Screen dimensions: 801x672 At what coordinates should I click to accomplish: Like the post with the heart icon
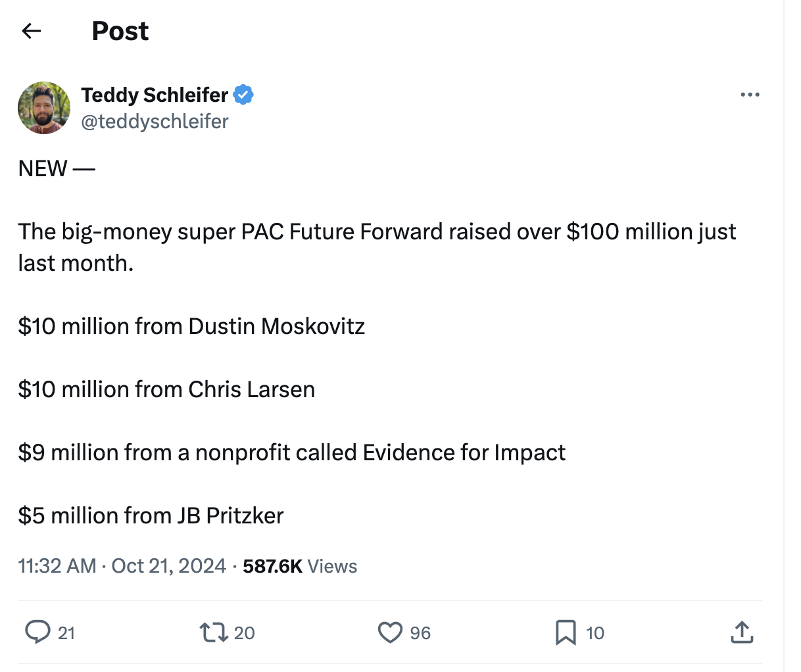[x=390, y=633]
